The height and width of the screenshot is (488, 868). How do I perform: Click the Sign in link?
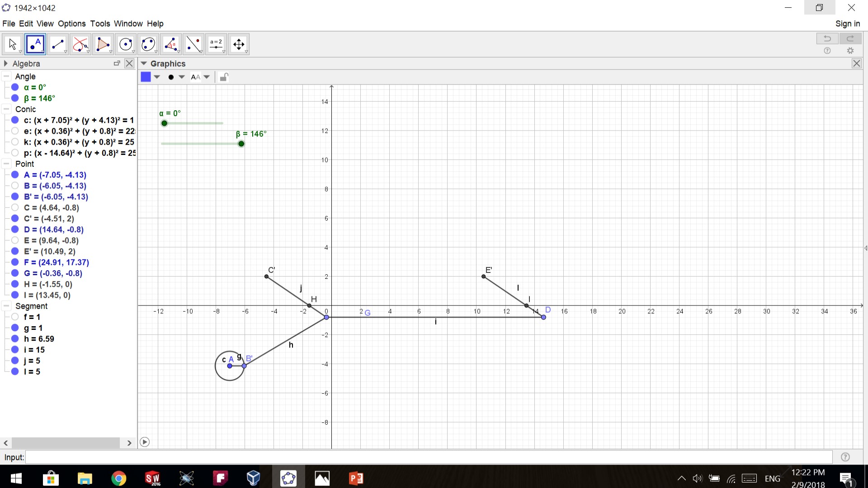[847, 23]
